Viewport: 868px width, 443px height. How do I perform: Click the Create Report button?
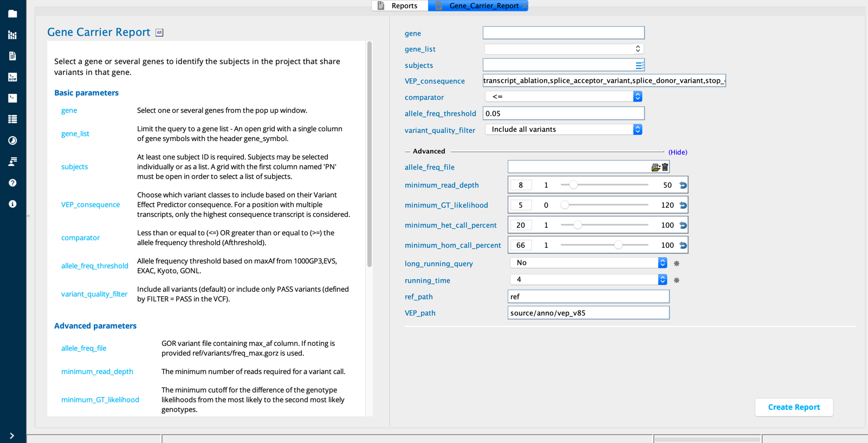[794, 407]
